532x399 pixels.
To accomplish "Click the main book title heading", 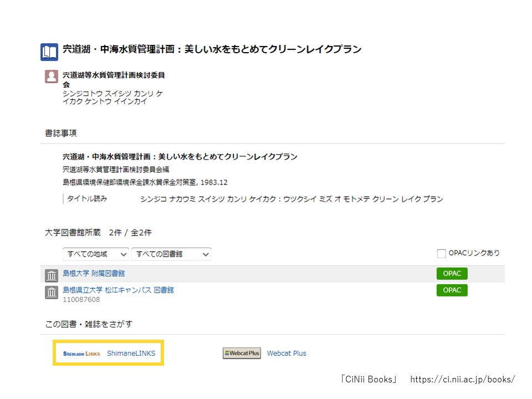I will 212,50.
